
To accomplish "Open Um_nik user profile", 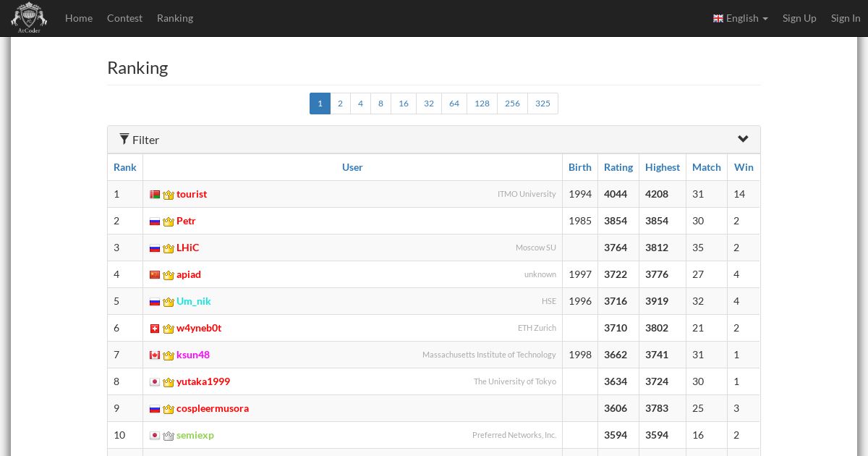I will click(x=194, y=301).
